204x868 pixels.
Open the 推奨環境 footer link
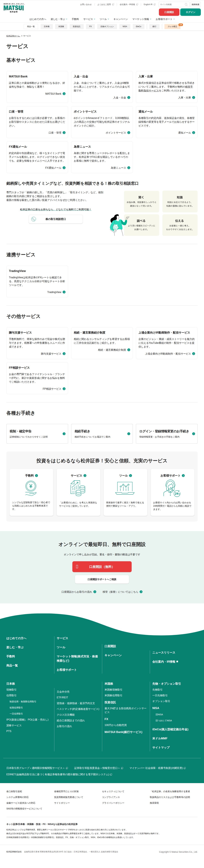(154, 803)
